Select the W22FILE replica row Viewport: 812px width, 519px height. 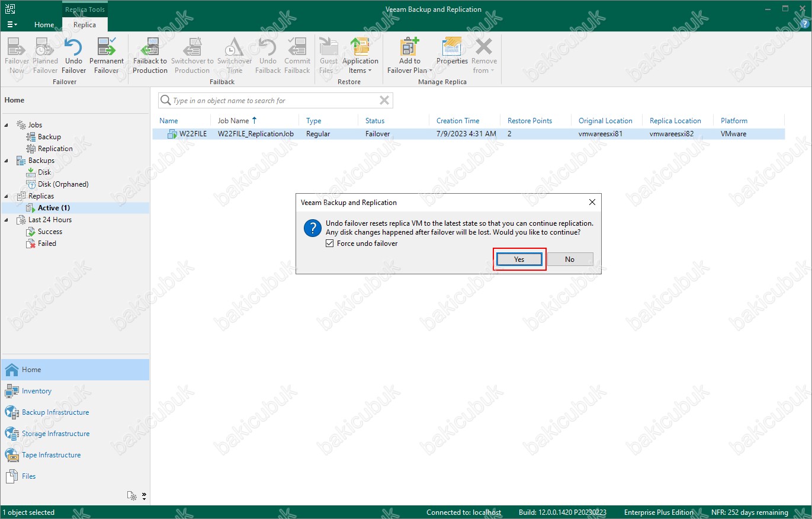(468, 134)
